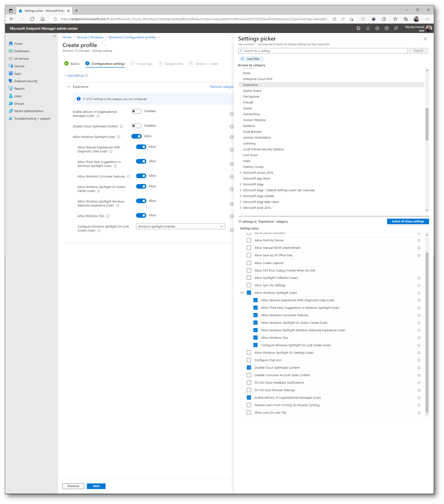This screenshot has height=504, width=444.
Task: Open the help question mark
Action: [x=387, y=28]
